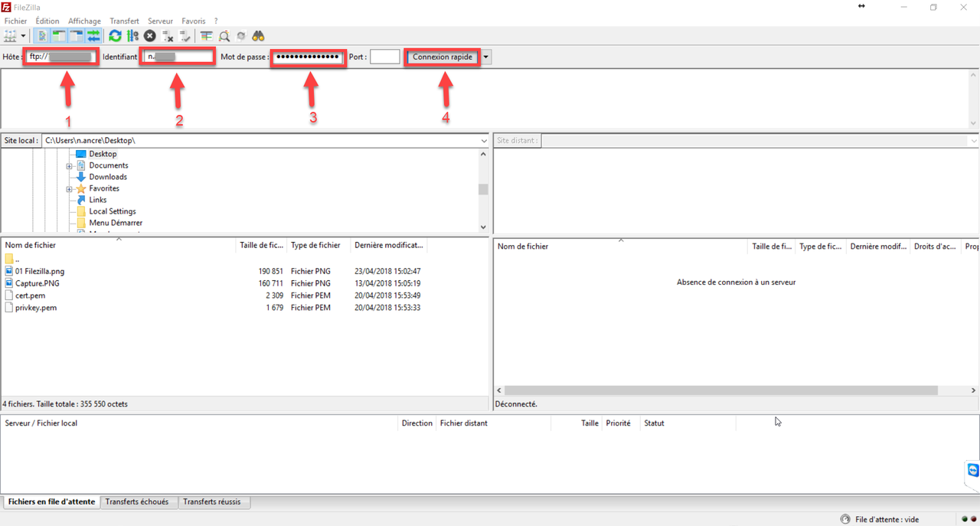The width and height of the screenshot is (980, 526).
Task: Expand the Documents tree node
Action: [x=69, y=166]
